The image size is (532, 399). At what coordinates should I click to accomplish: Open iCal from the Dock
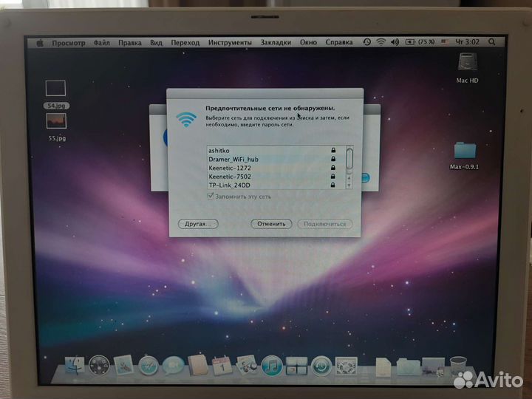tap(222, 366)
